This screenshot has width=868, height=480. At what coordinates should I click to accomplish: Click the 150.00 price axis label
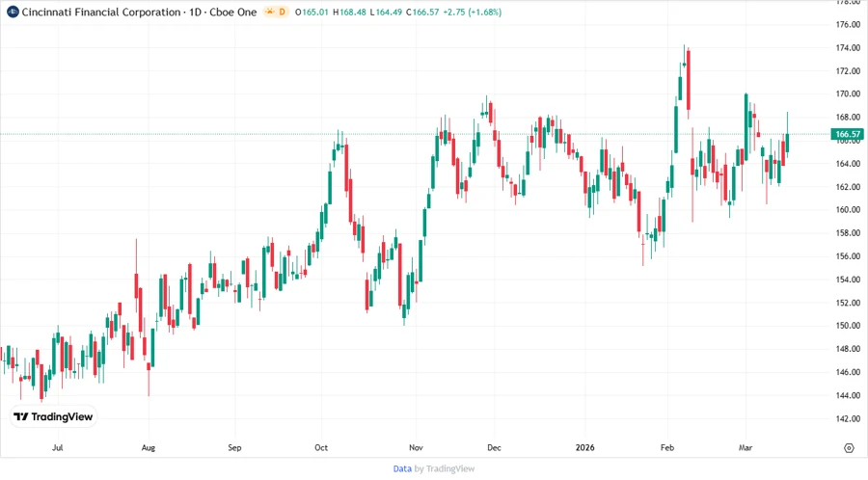[848, 325]
